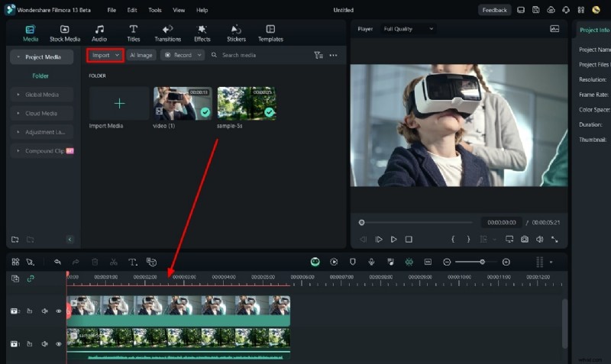
Task: Mute video track 2 speaker icon
Action: point(45,311)
